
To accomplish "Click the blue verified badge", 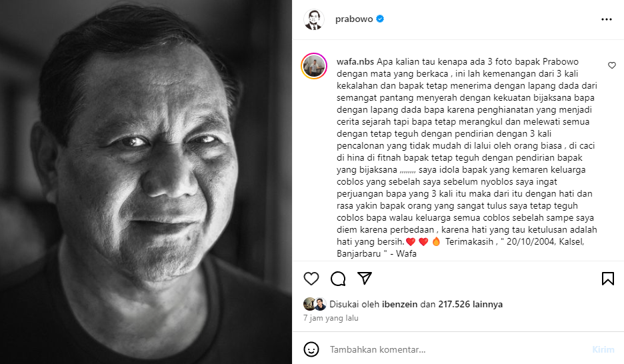I will coord(380,19).
